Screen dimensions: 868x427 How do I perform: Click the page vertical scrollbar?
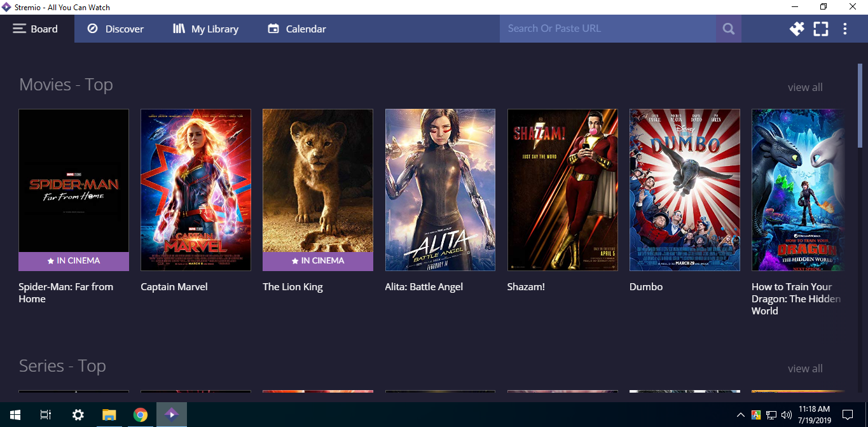coord(860,106)
